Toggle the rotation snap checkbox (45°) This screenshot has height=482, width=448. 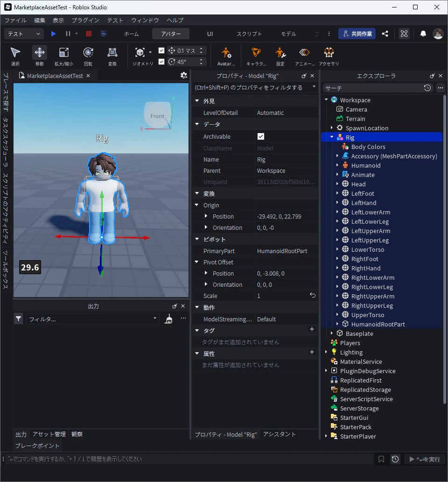(161, 62)
